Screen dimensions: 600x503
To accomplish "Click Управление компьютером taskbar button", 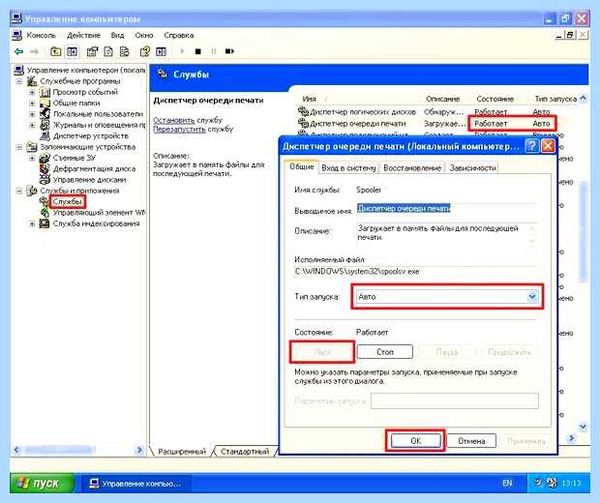I will click(135, 483).
